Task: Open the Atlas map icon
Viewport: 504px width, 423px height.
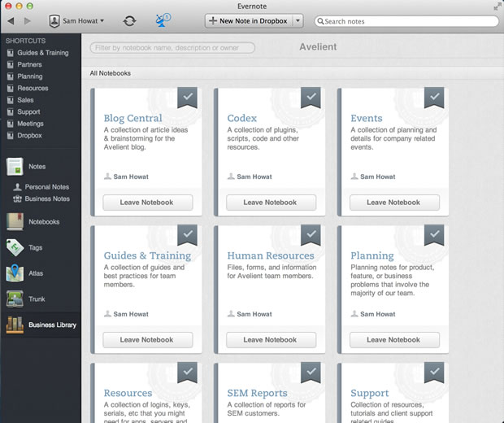Action: click(15, 273)
